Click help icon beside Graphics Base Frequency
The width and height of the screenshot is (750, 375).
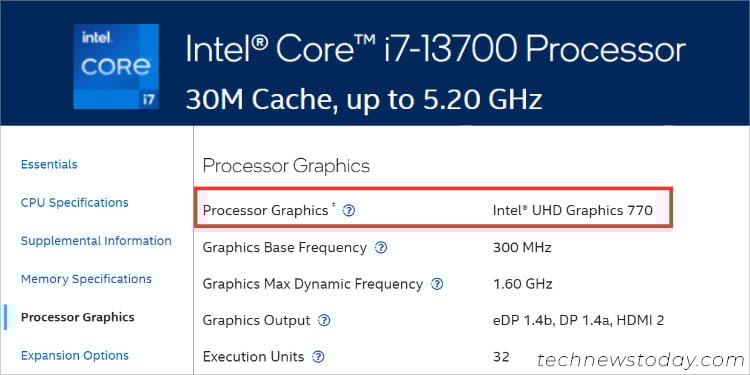(381, 248)
